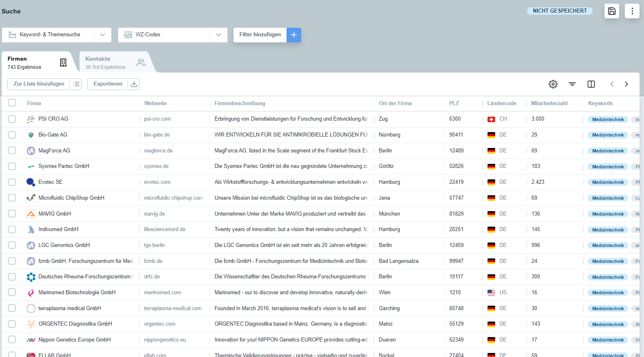
Task: Toggle the column layout icon
Action: coord(591,84)
